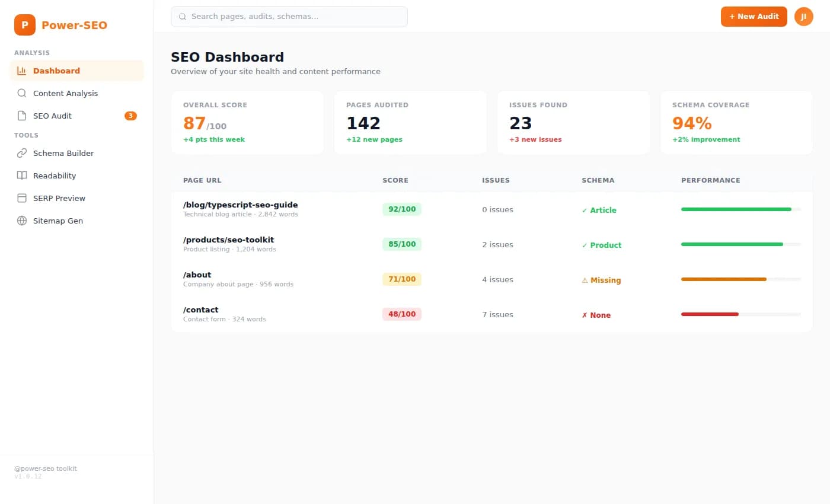830x504 pixels.
Task: Select the SERP Preview label
Action: [59, 198]
